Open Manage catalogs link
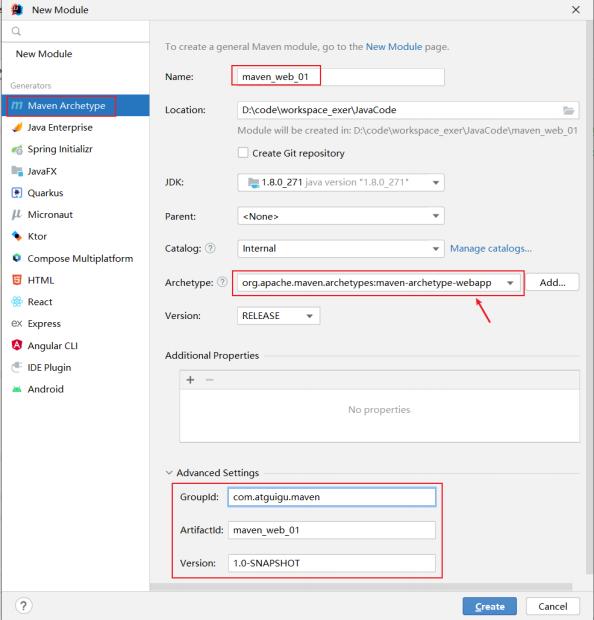Image resolution: width=594 pixels, height=620 pixels. tap(490, 248)
